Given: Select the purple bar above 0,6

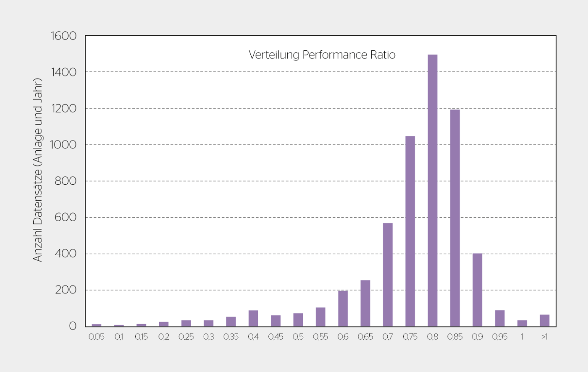Looking at the screenshot, I should pos(343,309).
